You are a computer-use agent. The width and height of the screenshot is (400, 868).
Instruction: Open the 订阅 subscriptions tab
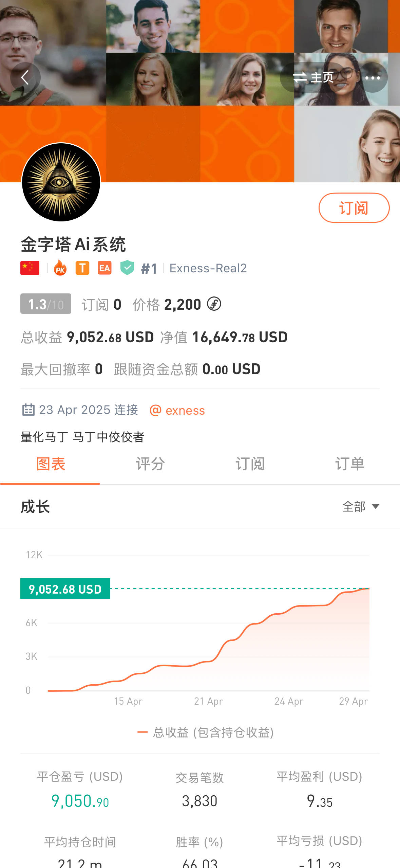[250, 464]
